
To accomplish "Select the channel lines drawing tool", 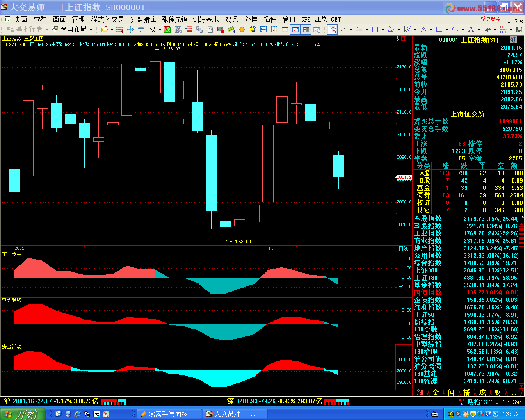I will [407, 30].
